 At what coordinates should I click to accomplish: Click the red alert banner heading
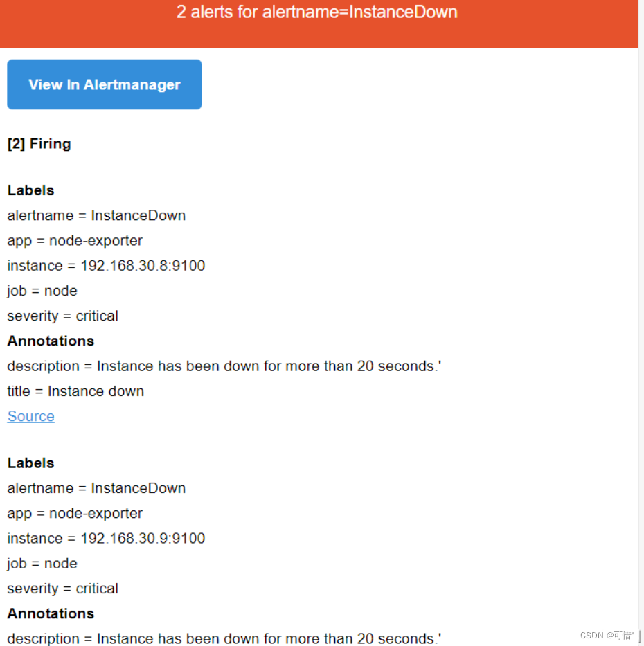[x=317, y=12]
